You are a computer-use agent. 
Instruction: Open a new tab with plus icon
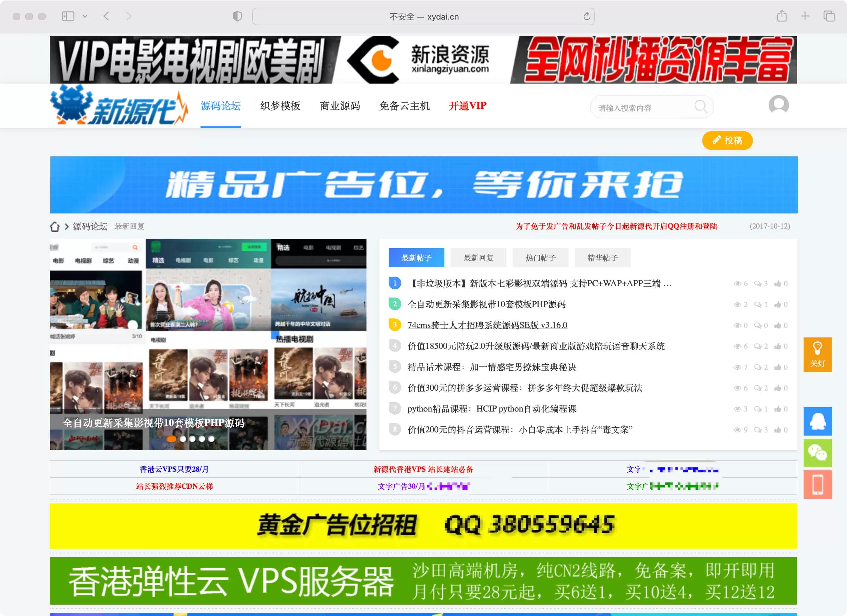point(805,16)
